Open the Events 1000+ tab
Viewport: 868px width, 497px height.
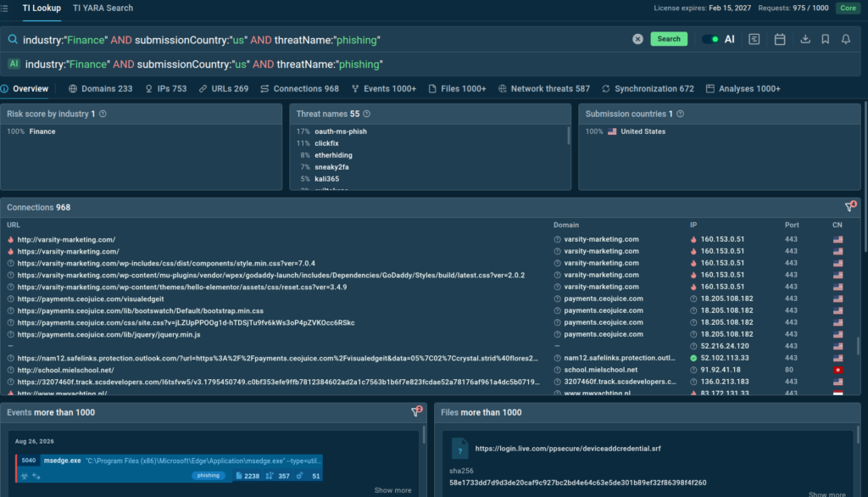pyautogui.click(x=384, y=89)
